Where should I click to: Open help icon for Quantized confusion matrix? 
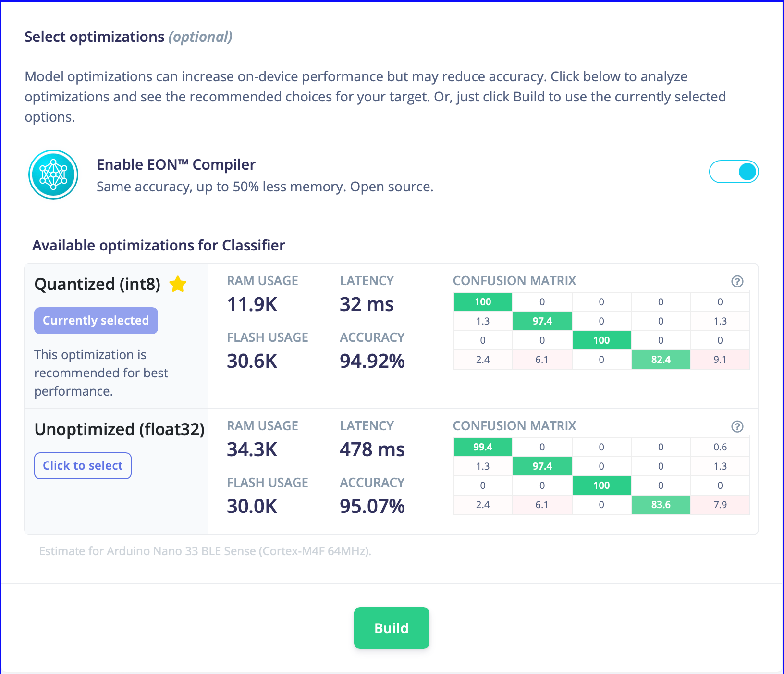(737, 281)
